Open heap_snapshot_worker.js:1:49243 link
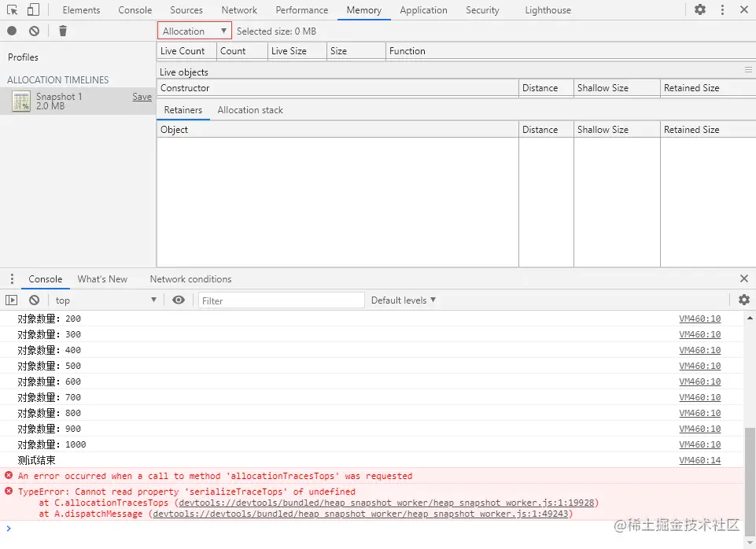 tap(360, 514)
